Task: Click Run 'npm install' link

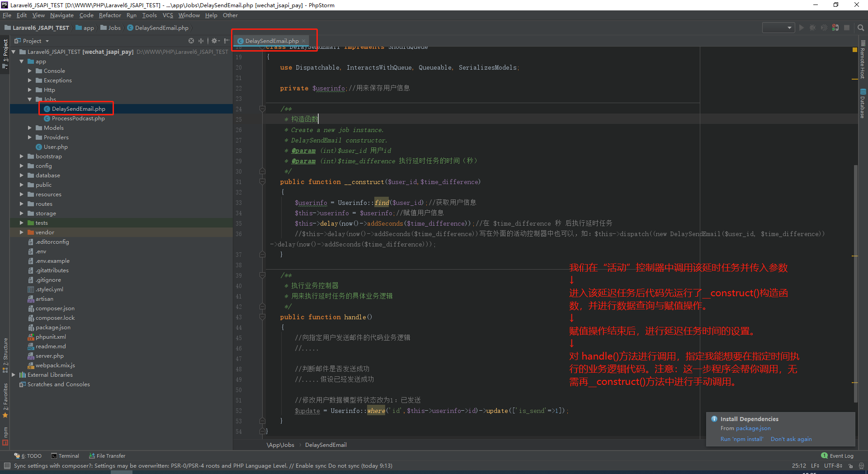Action: pos(742,439)
